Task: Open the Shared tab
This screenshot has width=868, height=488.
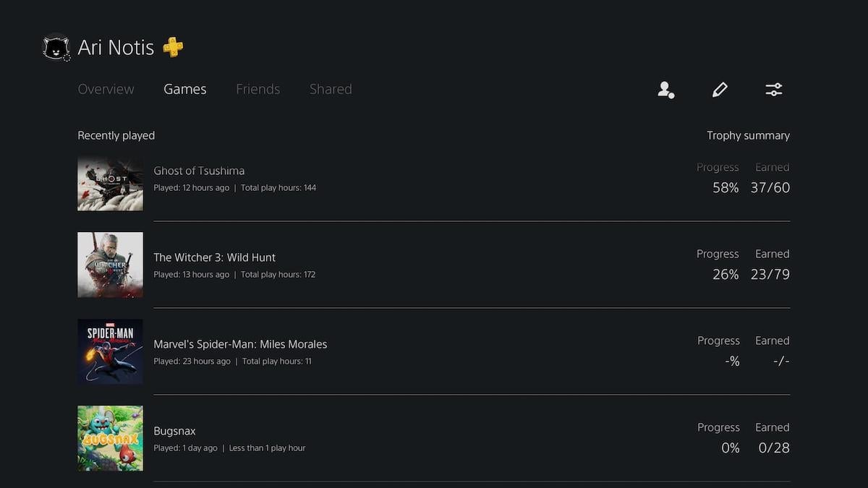Action: pos(331,88)
